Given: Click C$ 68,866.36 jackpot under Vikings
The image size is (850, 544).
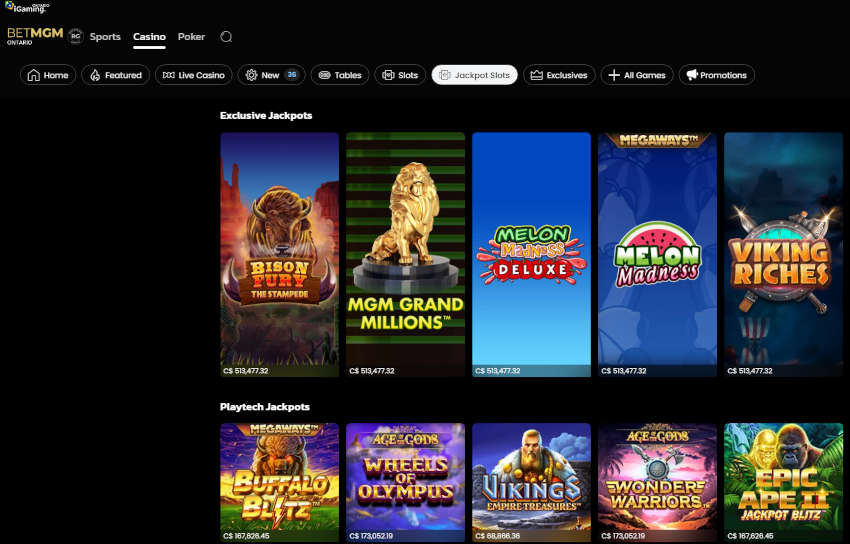Looking at the screenshot, I should [497, 536].
